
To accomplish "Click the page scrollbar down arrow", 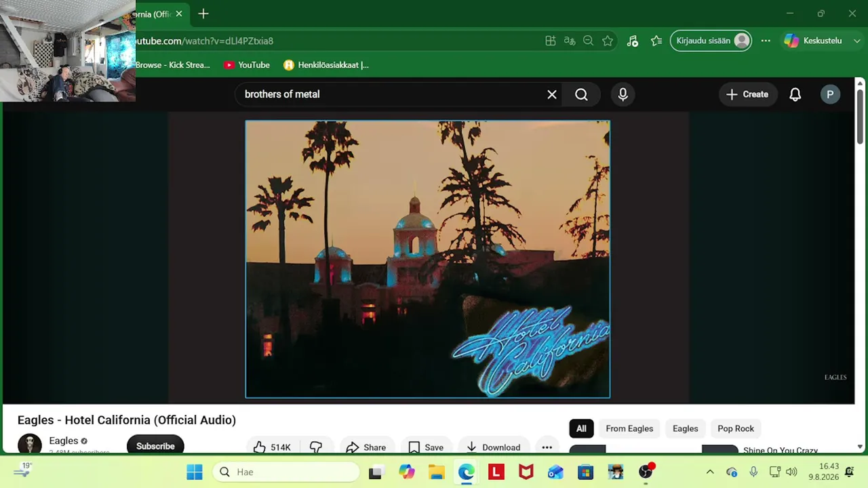I will [x=860, y=447].
